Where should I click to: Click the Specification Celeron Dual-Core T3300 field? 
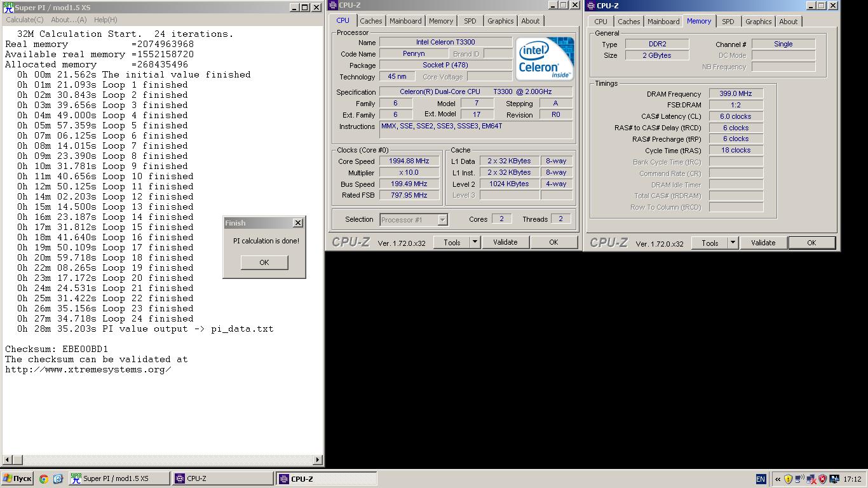(x=476, y=92)
